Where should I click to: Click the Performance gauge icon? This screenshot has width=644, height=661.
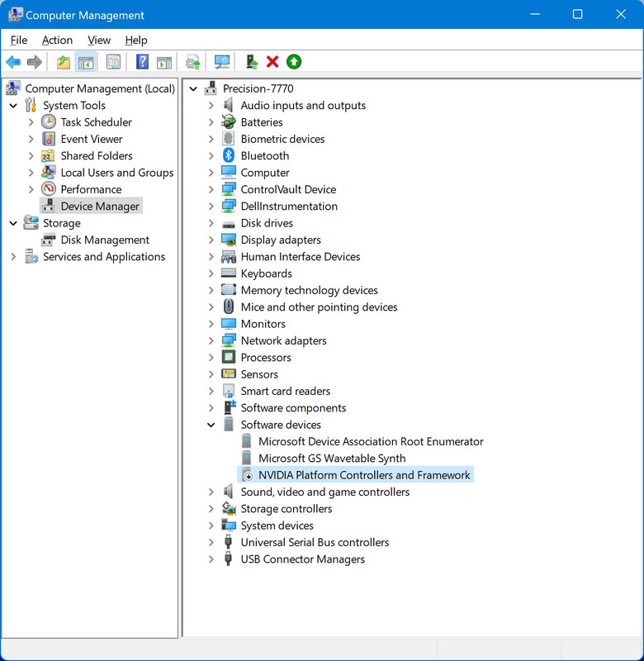click(x=49, y=189)
